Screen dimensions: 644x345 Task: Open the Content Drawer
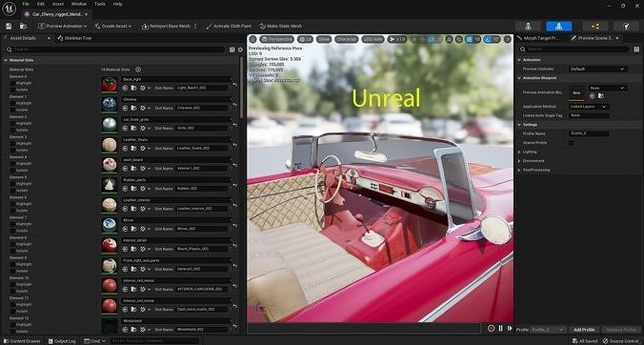coord(21,341)
